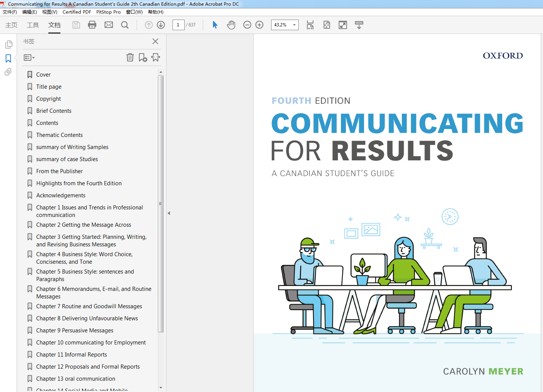
Task: Open Chapter 8 Delivering Unfavourable News
Action: [x=87, y=318]
